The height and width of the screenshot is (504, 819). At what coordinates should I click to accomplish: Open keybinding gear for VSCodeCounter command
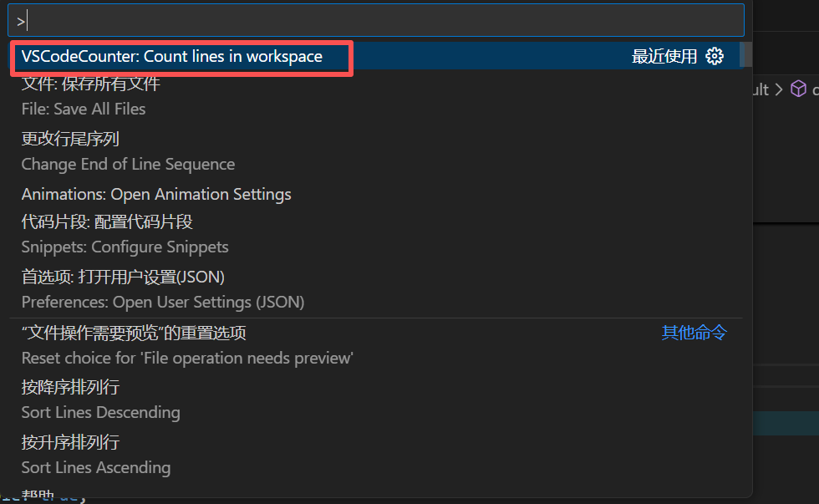(715, 56)
